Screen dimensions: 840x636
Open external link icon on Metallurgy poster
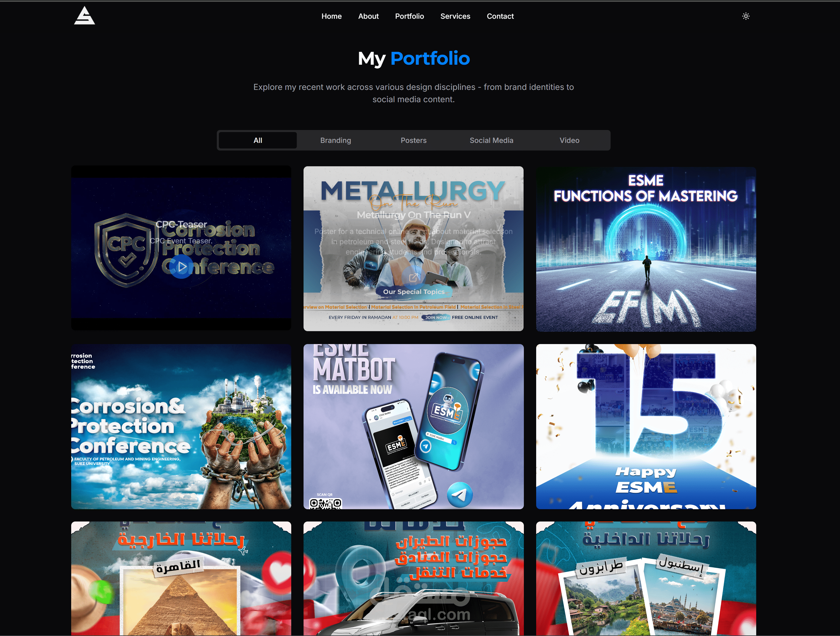tap(413, 277)
